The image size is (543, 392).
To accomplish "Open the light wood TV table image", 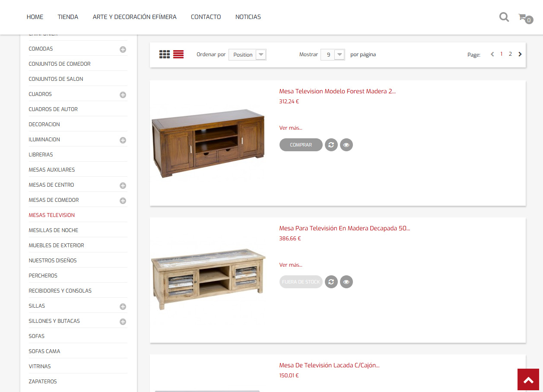I will (208, 279).
